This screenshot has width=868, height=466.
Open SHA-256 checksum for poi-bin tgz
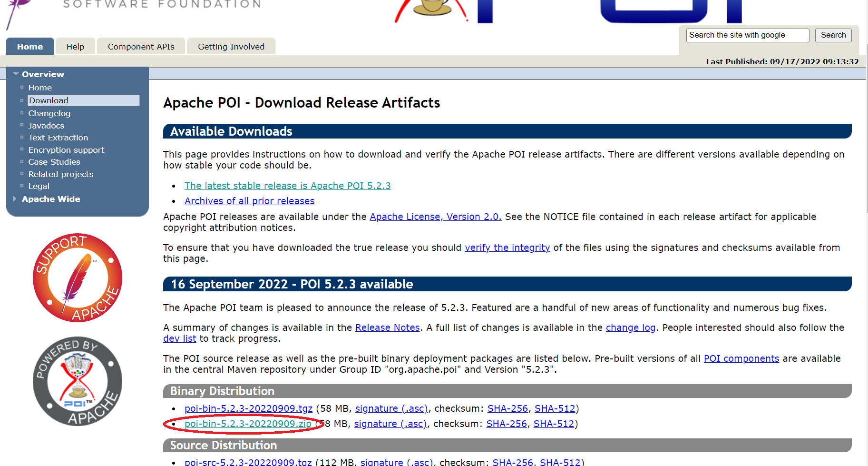[x=507, y=408]
